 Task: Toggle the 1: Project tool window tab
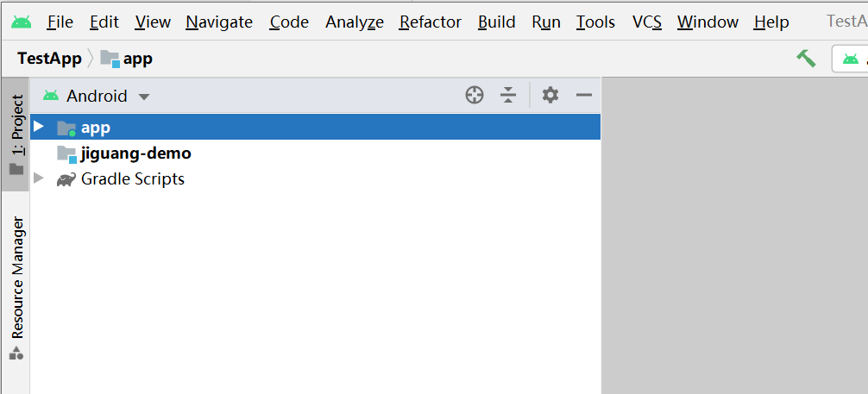pos(16,134)
